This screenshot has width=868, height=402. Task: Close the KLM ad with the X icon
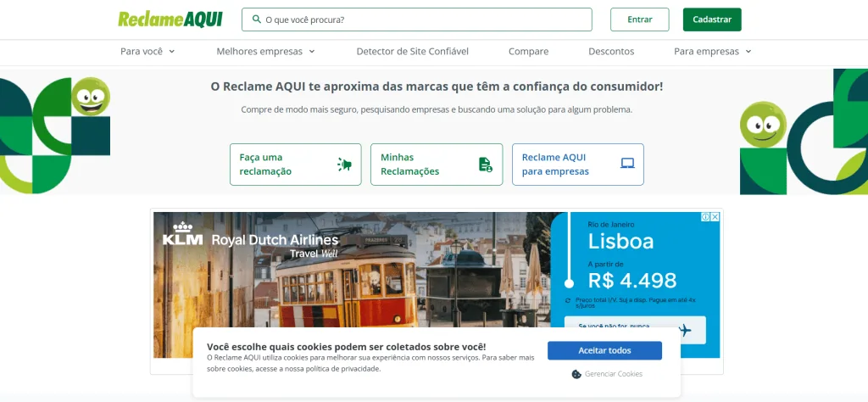(715, 217)
